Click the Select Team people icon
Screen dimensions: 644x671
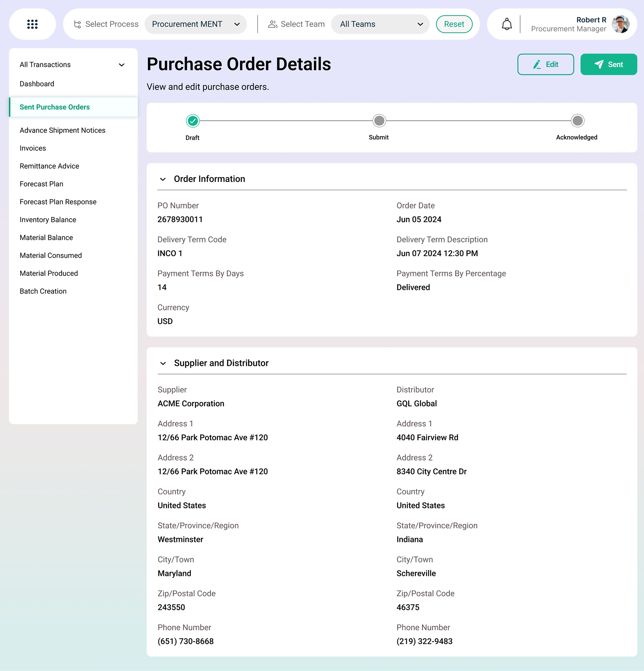pos(273,24)
